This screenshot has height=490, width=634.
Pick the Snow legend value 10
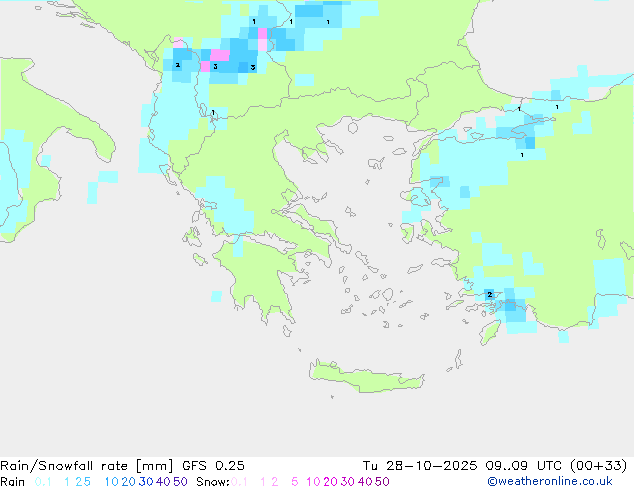313,482
